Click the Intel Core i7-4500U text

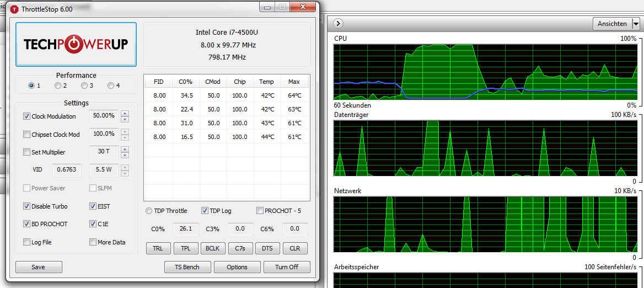[x=227, y=33]
